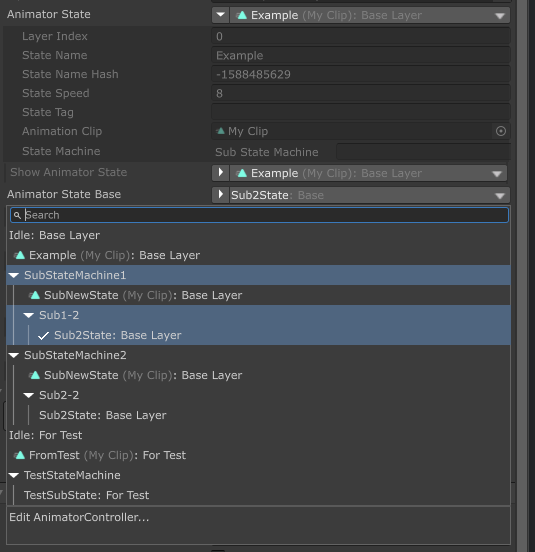Click the Search field in the popup
The width and height of the screenshot is (535, 552).
(x=259, y=215)
